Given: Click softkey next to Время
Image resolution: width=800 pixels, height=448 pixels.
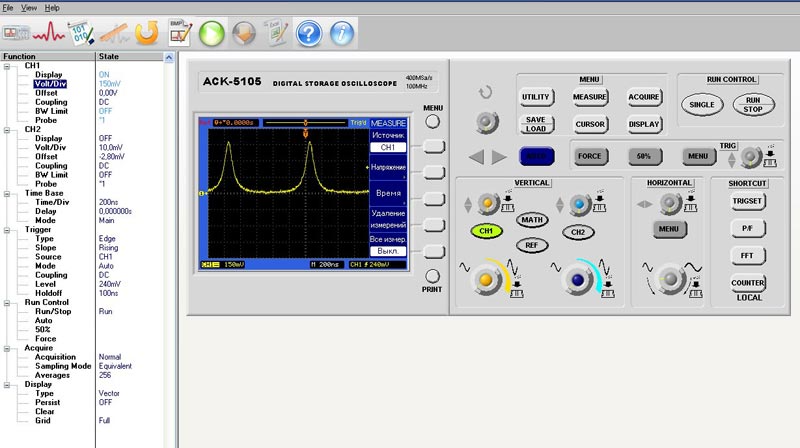Looking at the screenshot, I should click(434, 199).
